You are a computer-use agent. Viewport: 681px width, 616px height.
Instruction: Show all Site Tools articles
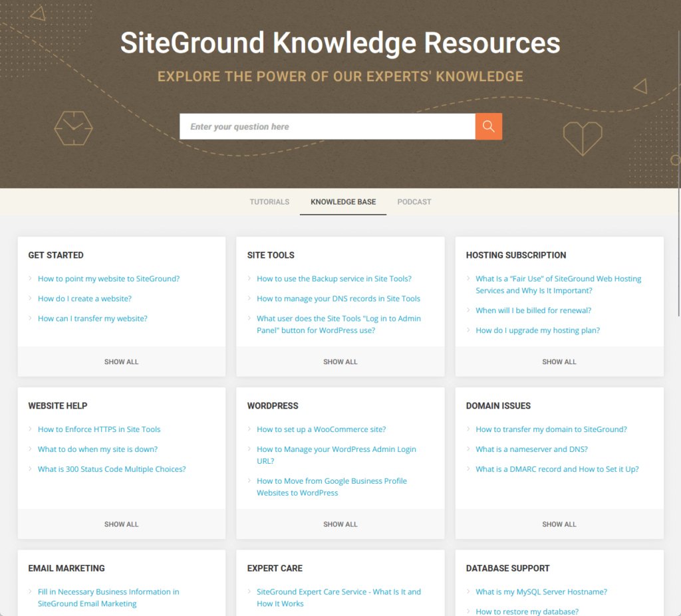[340, 361]
